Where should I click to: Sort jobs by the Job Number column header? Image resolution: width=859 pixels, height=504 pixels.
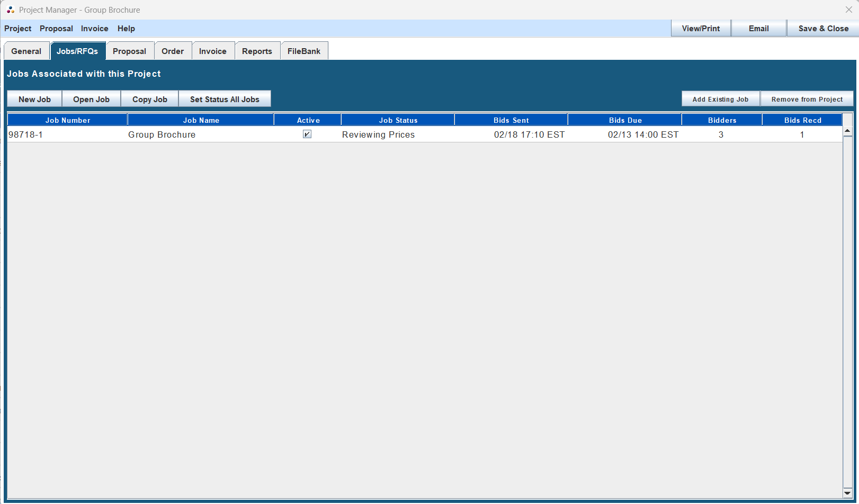[67, 120]
